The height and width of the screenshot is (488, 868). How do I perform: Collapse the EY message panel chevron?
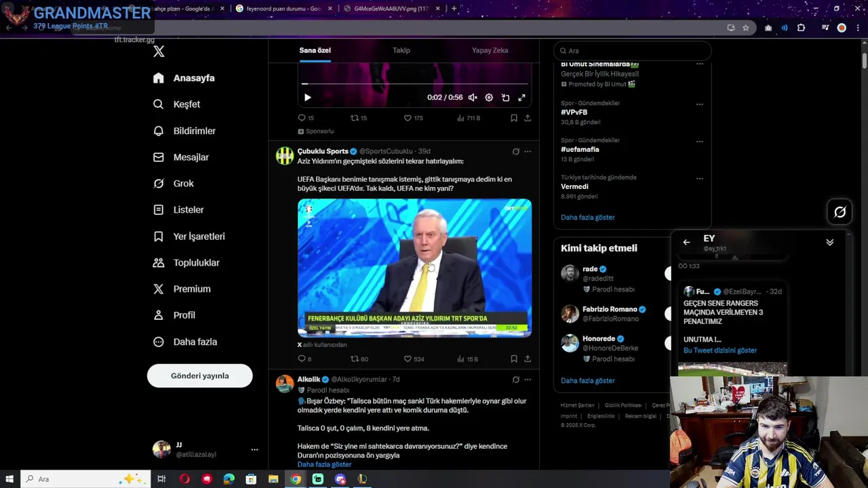(830, 243)
